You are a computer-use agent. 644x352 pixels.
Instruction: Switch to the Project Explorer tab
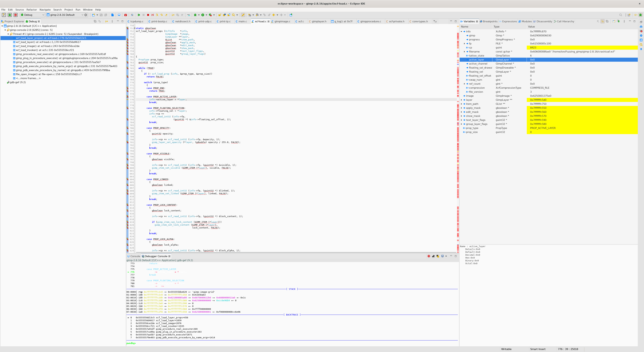click(13, 21)
